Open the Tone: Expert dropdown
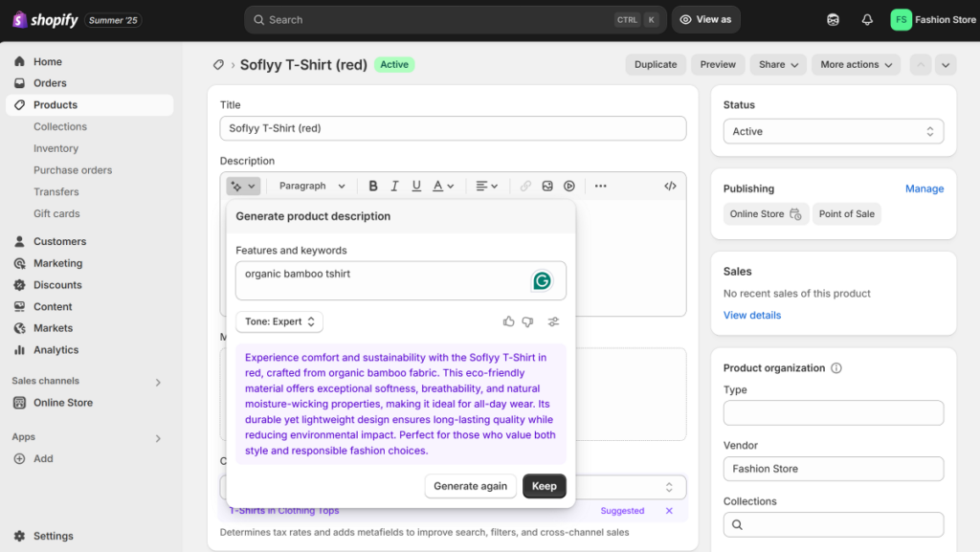The height and width of the screenshot is (552, 980). click(278, 321)
